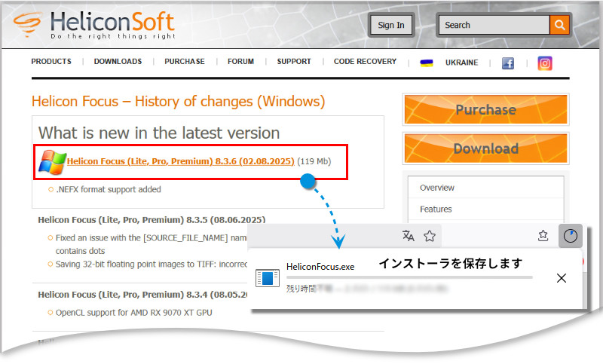Open the DOWNLOADS menu
Screen dimensions: 603x364
click(118, 62)
